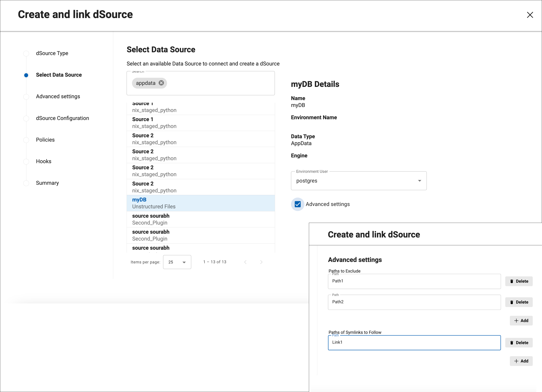Select the Policies step circle
This screenshot has width=542, height=392.
pos(26,140)
